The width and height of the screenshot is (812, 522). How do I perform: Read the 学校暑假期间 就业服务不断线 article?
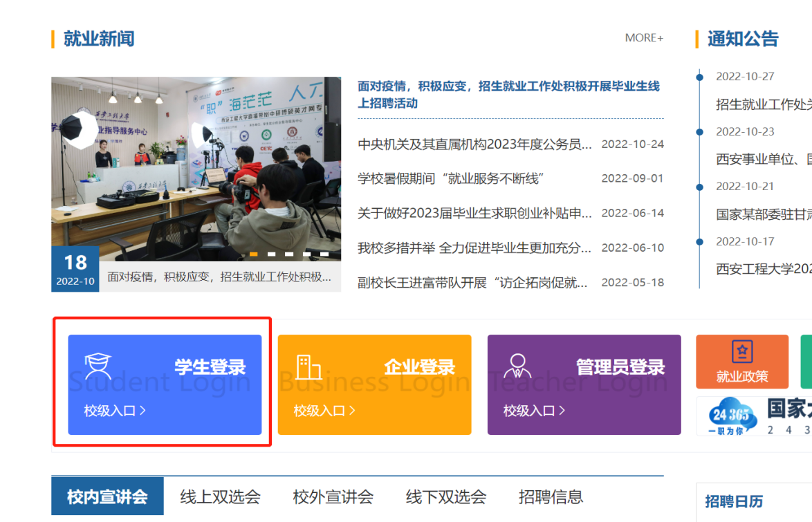pyautogui.click(x=451, y=179)
